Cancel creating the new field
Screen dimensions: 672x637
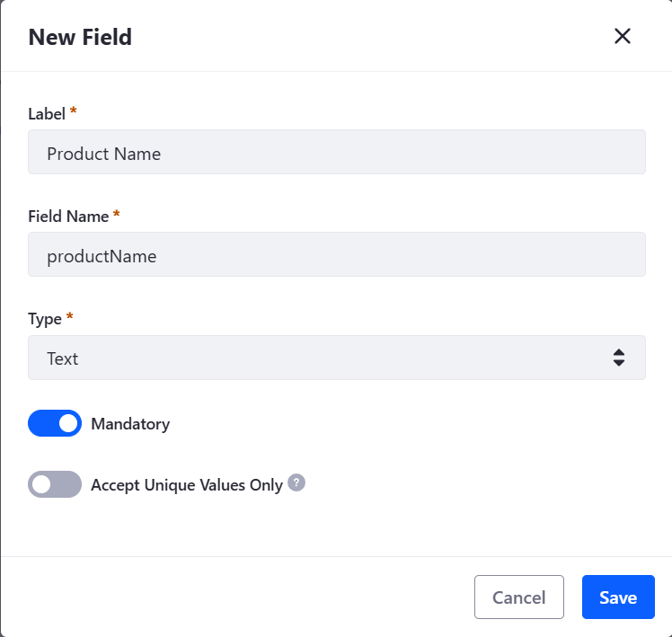point(519,597)
